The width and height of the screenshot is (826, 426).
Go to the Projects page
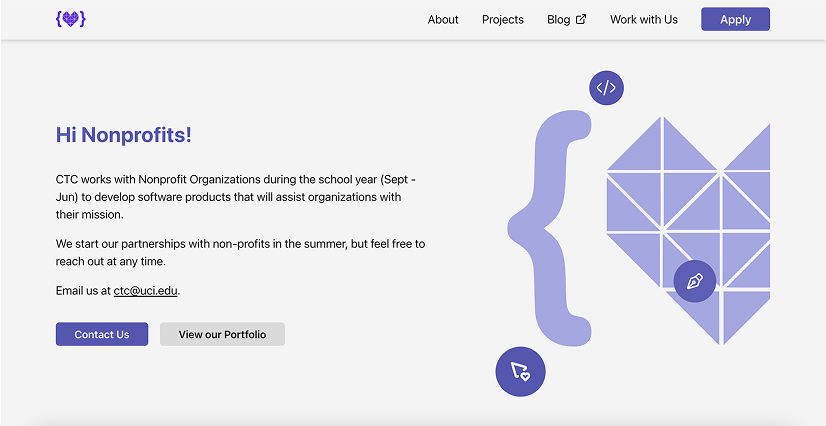(502, 20)
